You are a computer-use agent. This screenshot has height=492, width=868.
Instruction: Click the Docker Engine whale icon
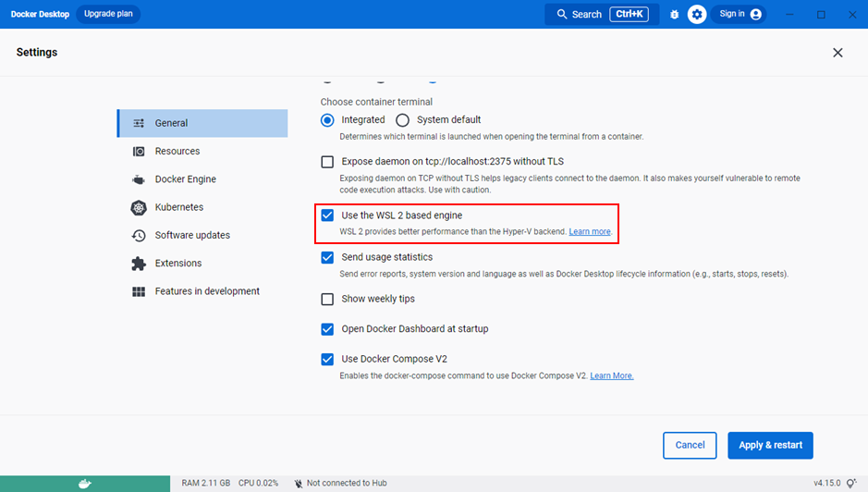(x=139, y=179)
